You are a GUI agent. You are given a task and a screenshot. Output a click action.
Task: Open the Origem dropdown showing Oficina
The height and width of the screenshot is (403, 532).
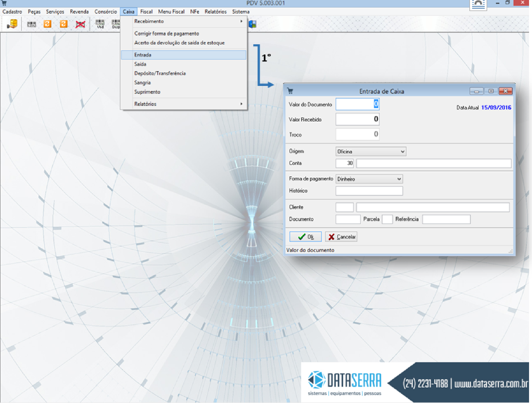click(x=371, y=151)
